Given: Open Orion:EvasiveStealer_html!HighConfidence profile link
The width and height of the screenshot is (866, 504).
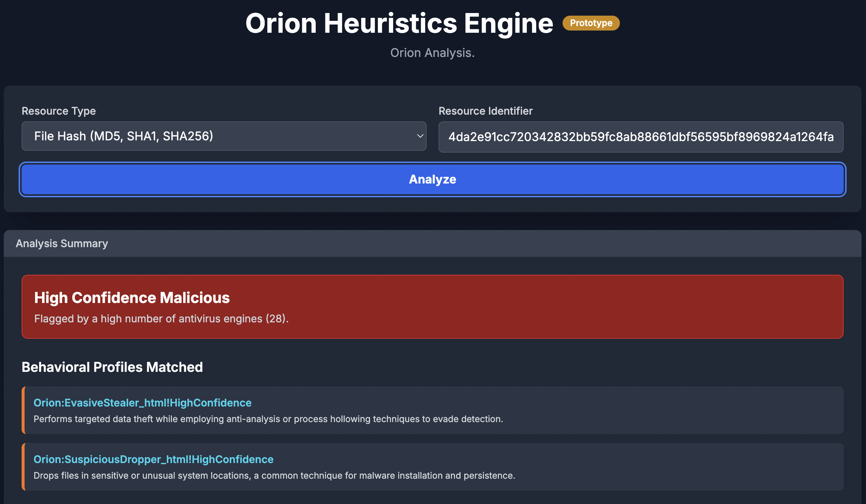Looking at the screenshot, I should 142,403.
